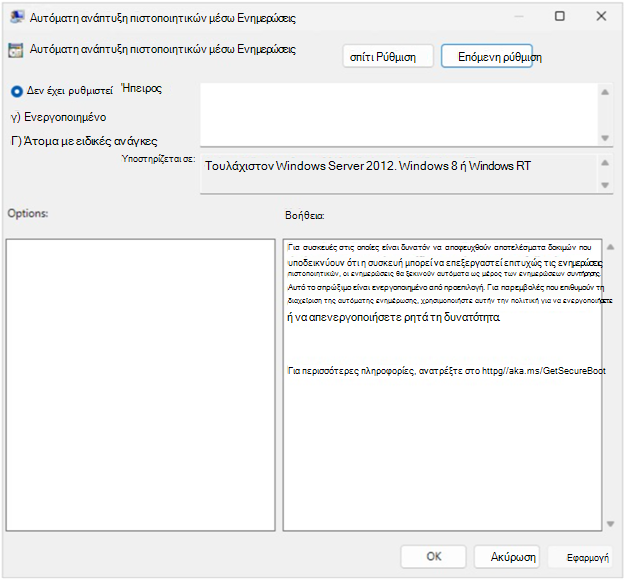This screenshot has height=580, width=624.
Task: Click the aka.ms/GetSecureBoot link text
Action: point(544,371)
